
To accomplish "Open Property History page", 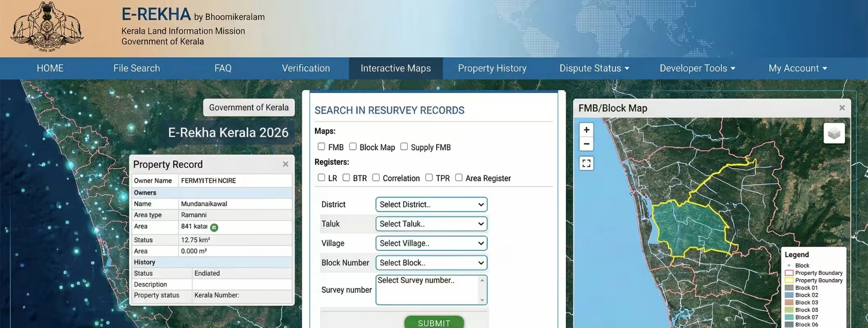I will pos(492,68).
